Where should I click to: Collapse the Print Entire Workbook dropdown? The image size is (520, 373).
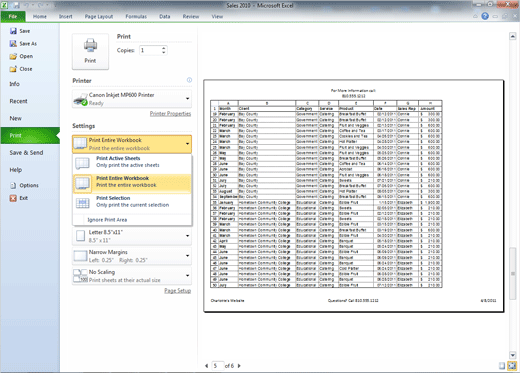[132, 144]
